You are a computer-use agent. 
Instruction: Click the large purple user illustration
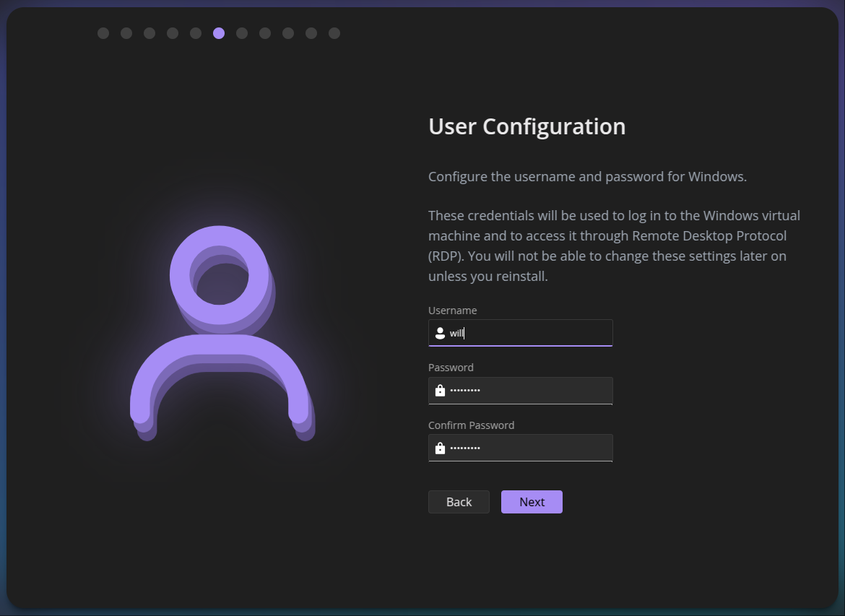pyautogui.click(x=222, y=332)
